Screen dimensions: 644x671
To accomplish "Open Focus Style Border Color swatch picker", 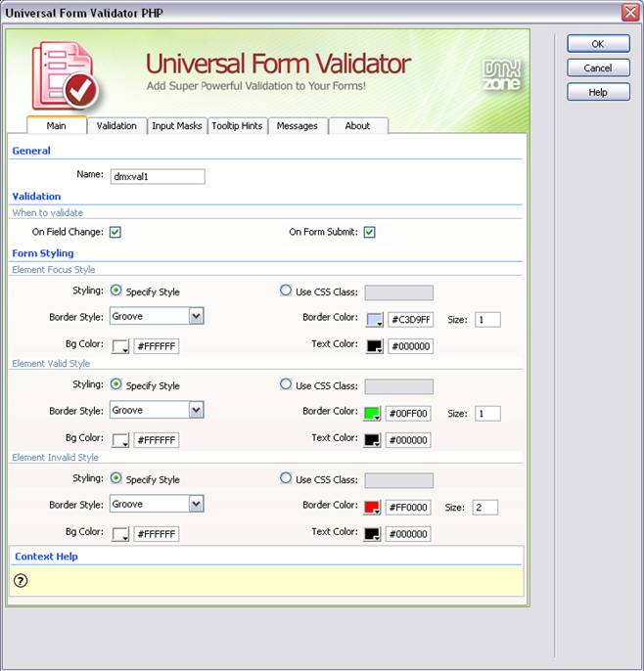I will [x=375, y=320].
